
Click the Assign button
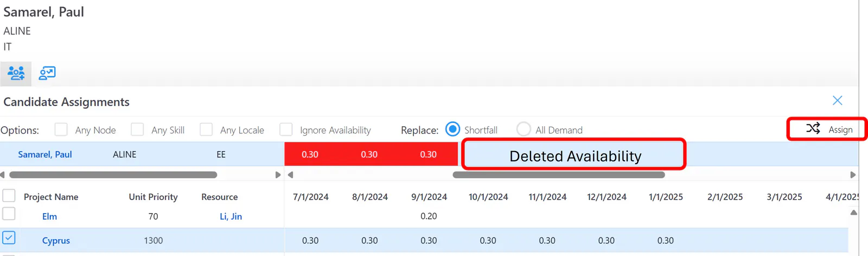pyautogui.click(x=827, y=129)
